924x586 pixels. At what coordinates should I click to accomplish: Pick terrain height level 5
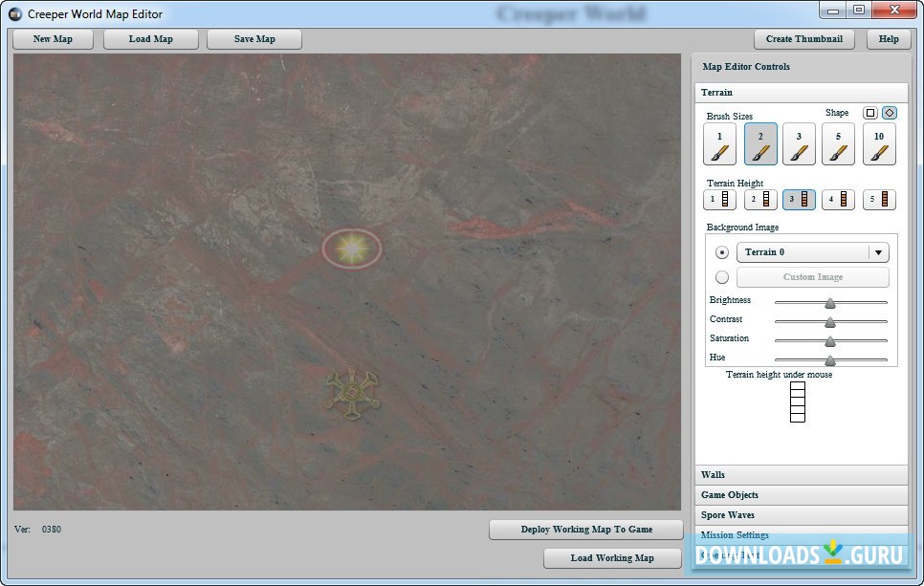[x=878, y=200]
